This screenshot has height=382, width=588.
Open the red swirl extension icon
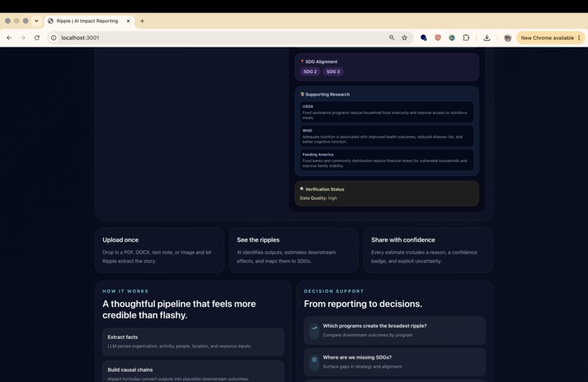(x=438, y=37)
